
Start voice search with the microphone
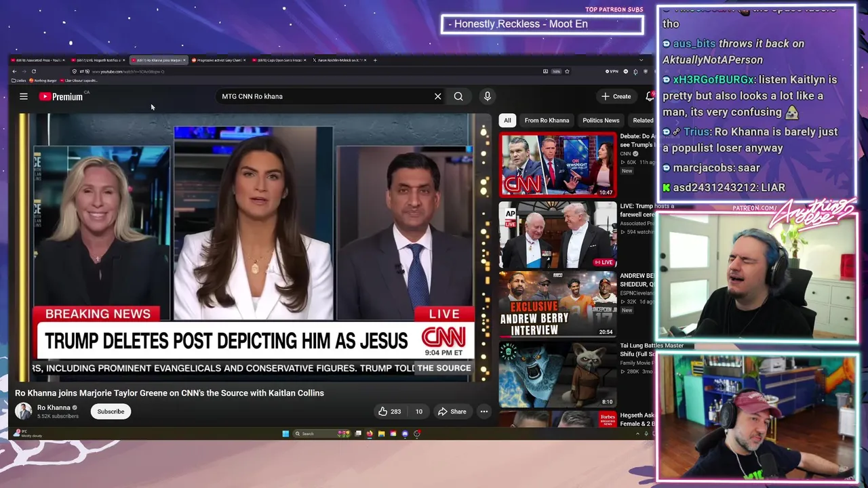coord(487,96)
